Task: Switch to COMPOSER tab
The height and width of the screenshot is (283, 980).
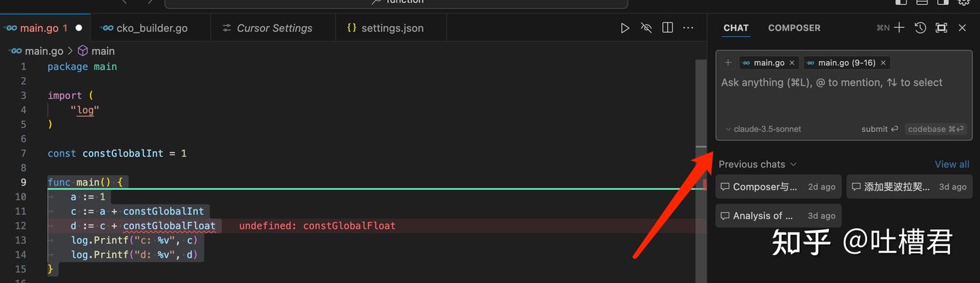Action: click(x=794, y=28)
